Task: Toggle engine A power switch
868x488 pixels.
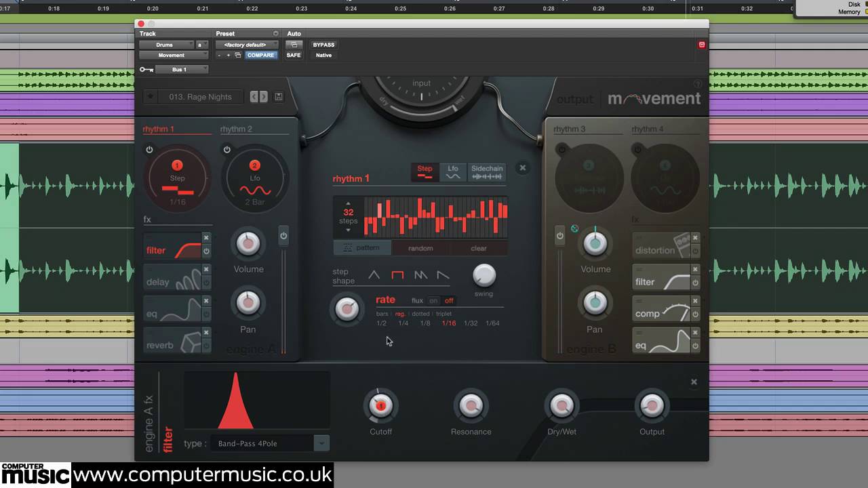Action: pyautogui.click(x=283, y=236)
